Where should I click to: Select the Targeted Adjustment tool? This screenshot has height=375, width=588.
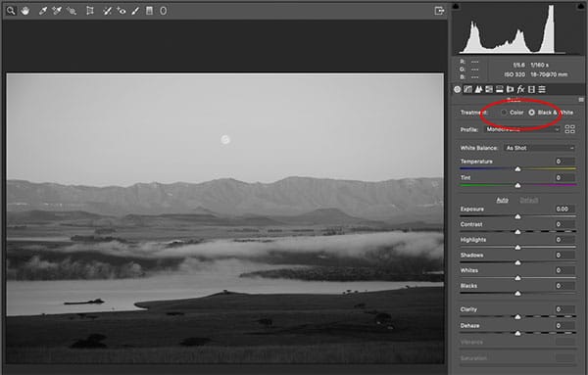coord(72,11)
